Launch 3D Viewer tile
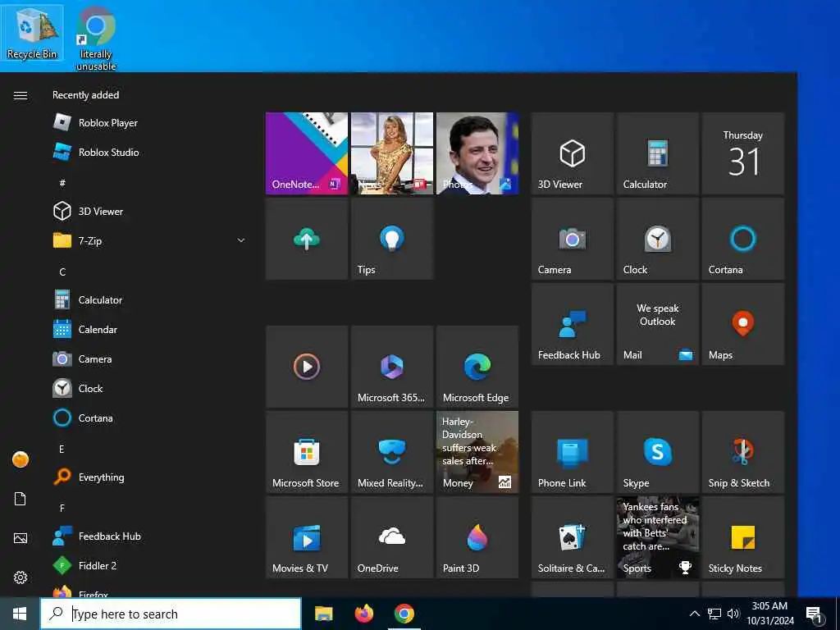840x630 pixels. click(572, 153)
